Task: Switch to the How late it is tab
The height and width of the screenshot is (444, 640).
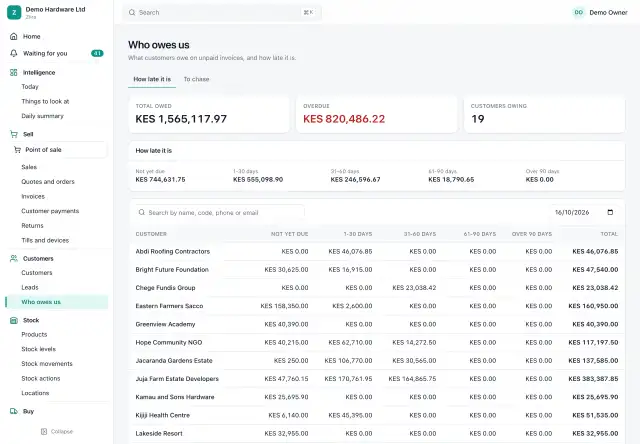Action: 152,79
